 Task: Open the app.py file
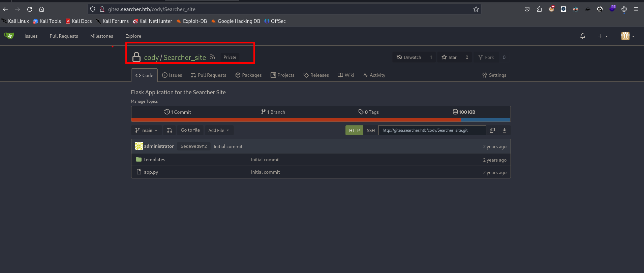coord(151,172)
